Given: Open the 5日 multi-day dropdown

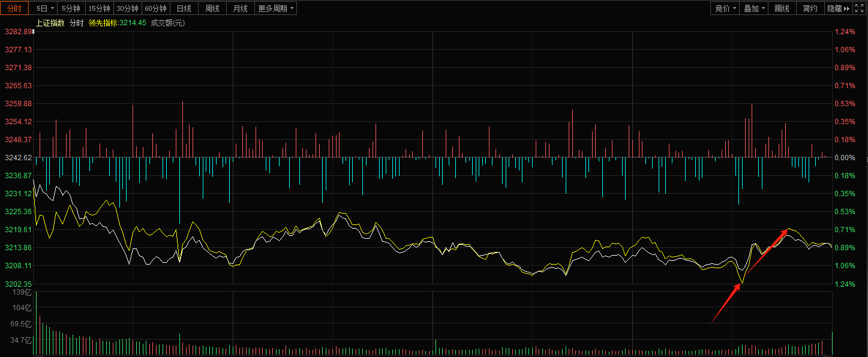Looking at the screenshot, I should tap(45, 8).
